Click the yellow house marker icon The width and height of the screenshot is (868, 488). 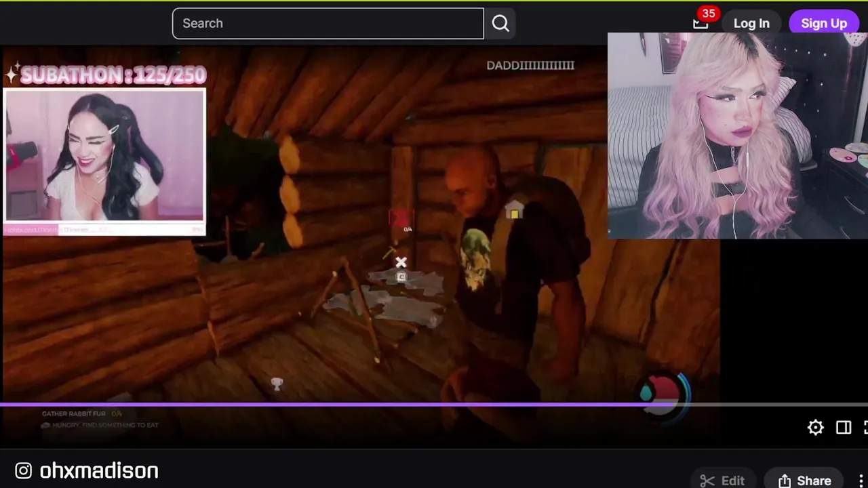[x=515, y=209]
